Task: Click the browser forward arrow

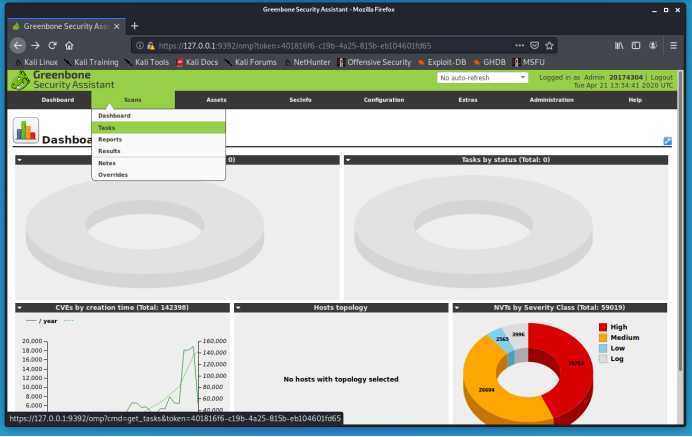Action: [x=36, y=45]
